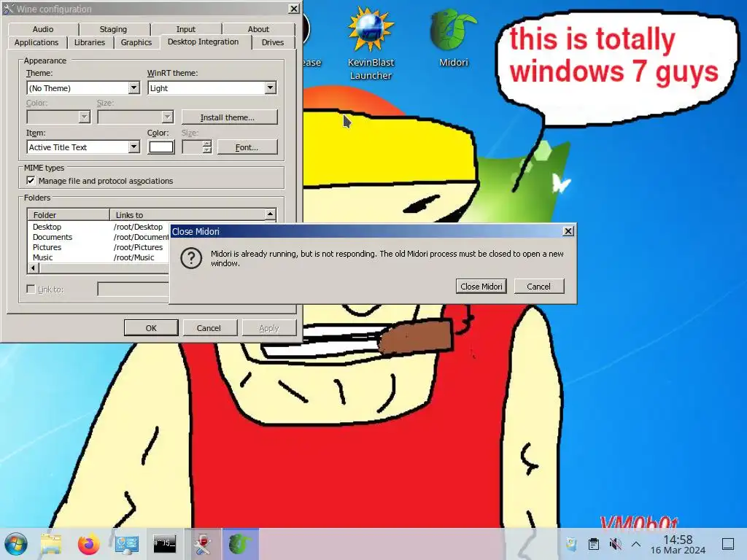This screenshot has width=747, height=560.
Task: Toggle Manage file and protocol associations
Action: click(31, 181)
